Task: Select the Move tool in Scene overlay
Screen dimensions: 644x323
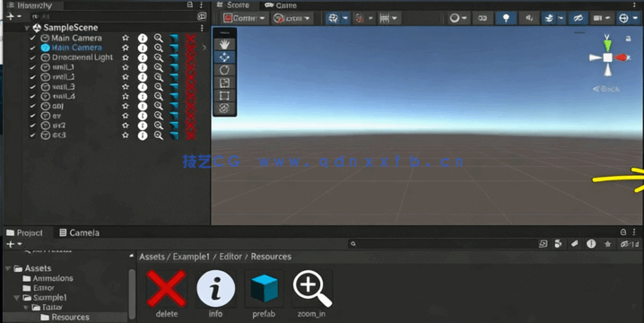Action: pos(224,57)
